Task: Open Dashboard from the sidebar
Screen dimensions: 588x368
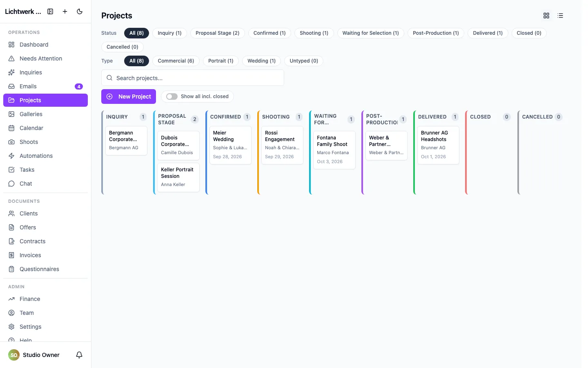Action: click(x=45, y=45)
